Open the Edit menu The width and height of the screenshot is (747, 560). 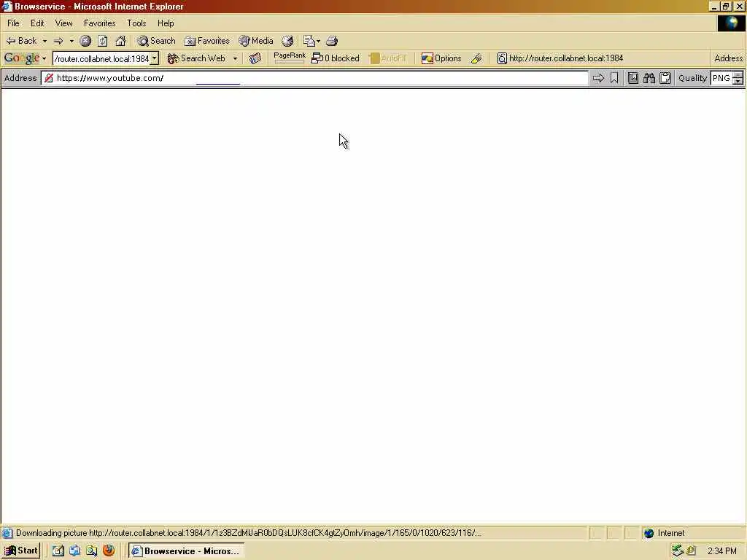[37, 23]
